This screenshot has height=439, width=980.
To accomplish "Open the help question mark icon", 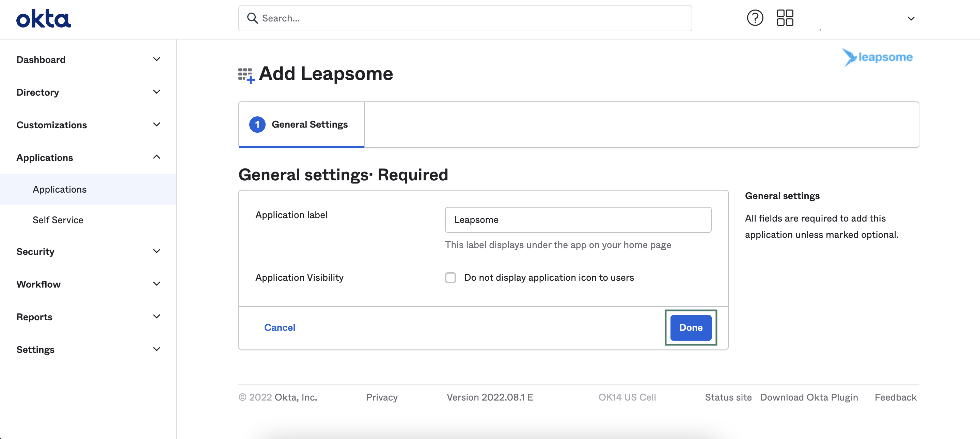I will (x=755, y=18).
